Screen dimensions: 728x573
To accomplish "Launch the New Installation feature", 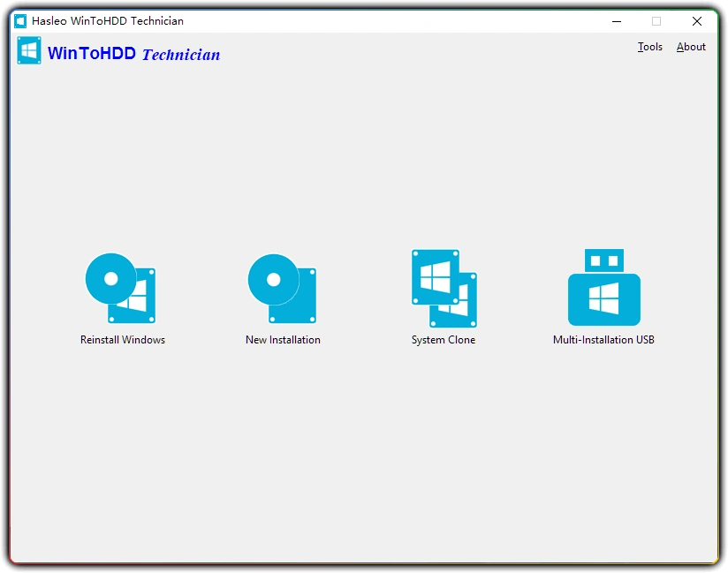I will pos(282,287).
